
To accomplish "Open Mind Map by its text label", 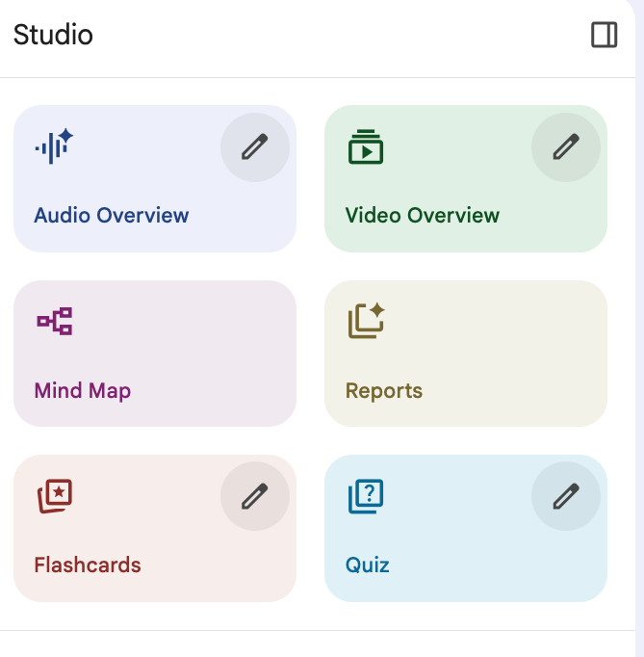I will coord(83,391).
